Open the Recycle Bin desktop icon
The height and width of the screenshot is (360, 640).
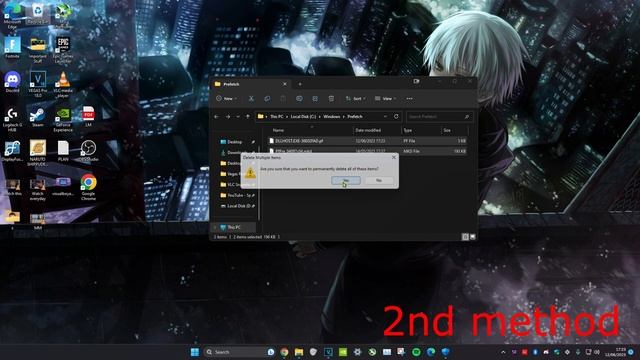[x=38, y=14]
